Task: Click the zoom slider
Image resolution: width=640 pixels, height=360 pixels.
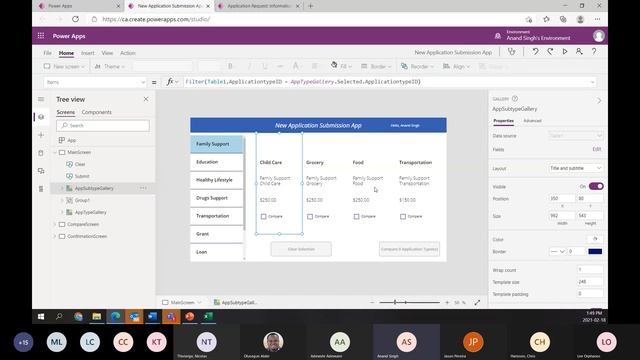Action: 409,302
